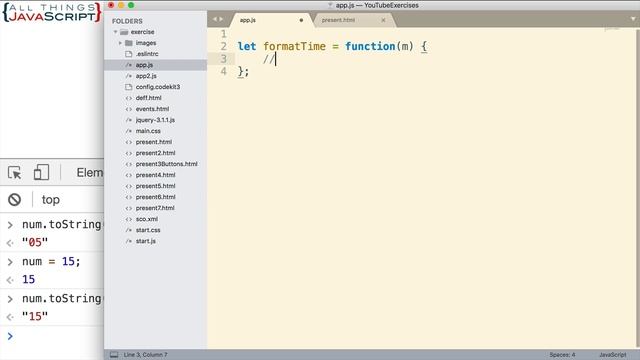This screenshot has width=640, height=360.
Task: Open start.css in sidebar
Action: 148,230
